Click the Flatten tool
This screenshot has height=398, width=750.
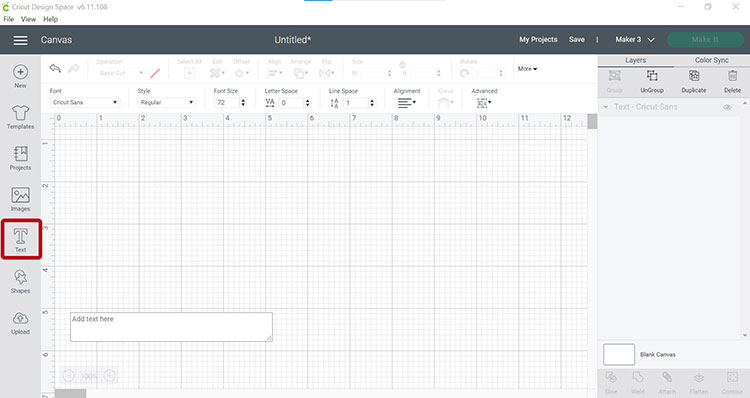(x=699, y=383)
